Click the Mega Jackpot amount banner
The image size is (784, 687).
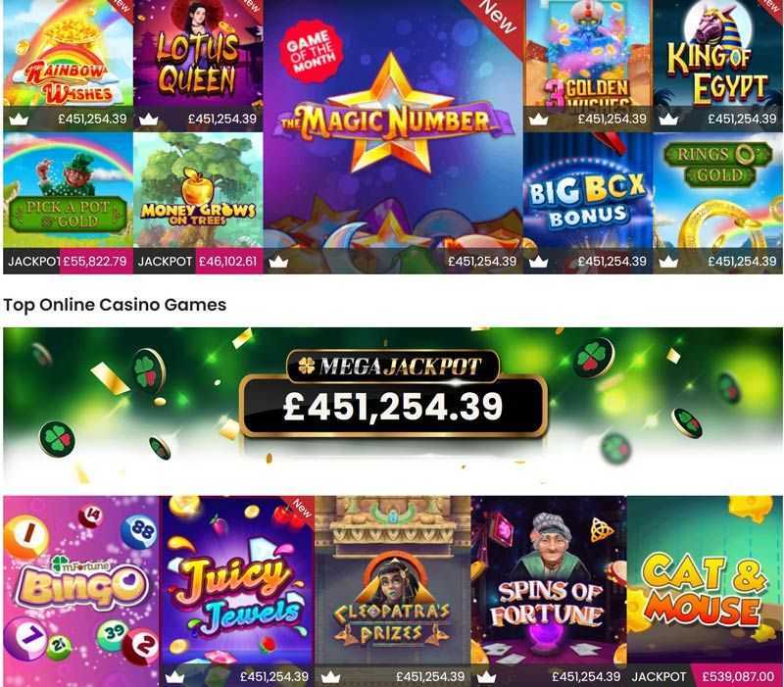[x=393, y=406]
